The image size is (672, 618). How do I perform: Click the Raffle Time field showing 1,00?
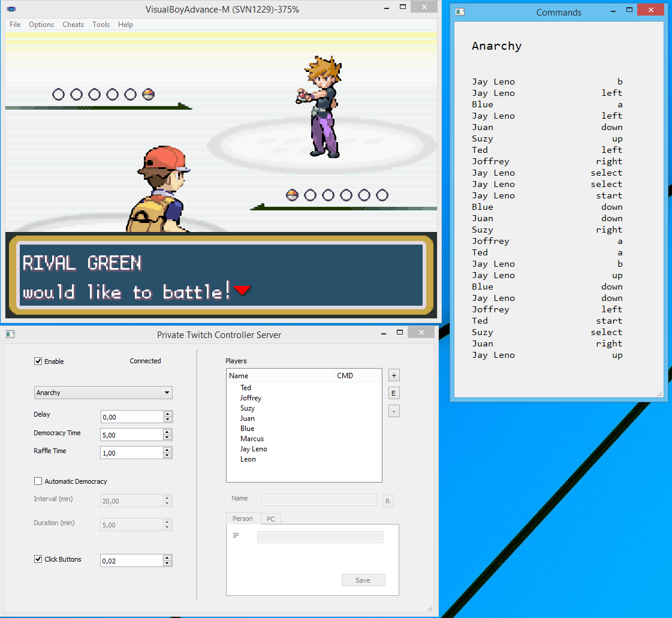click(131, 453)
